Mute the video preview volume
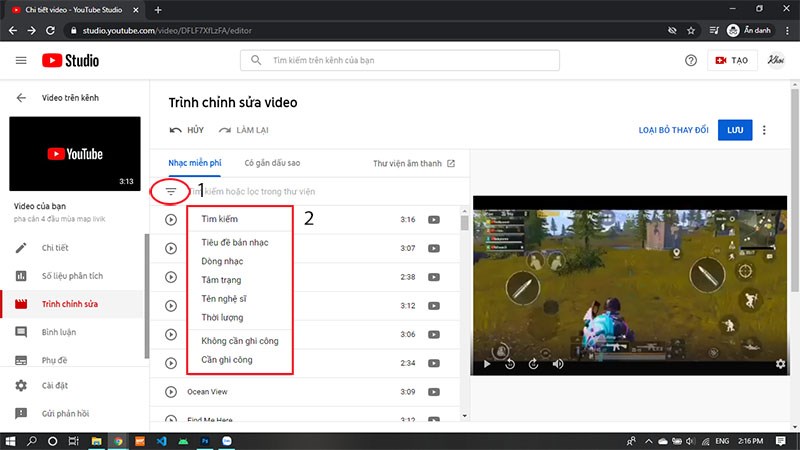The image size is (800, 450). [558, 364]
